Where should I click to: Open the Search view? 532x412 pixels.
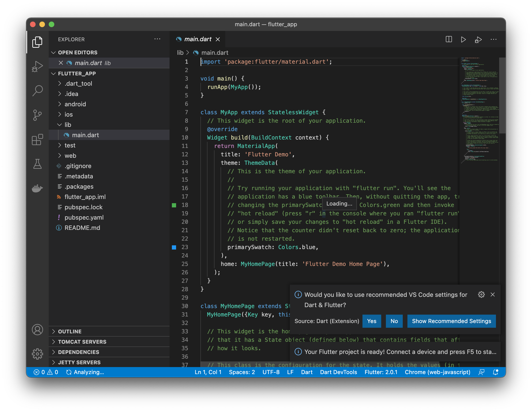point(37,91)
